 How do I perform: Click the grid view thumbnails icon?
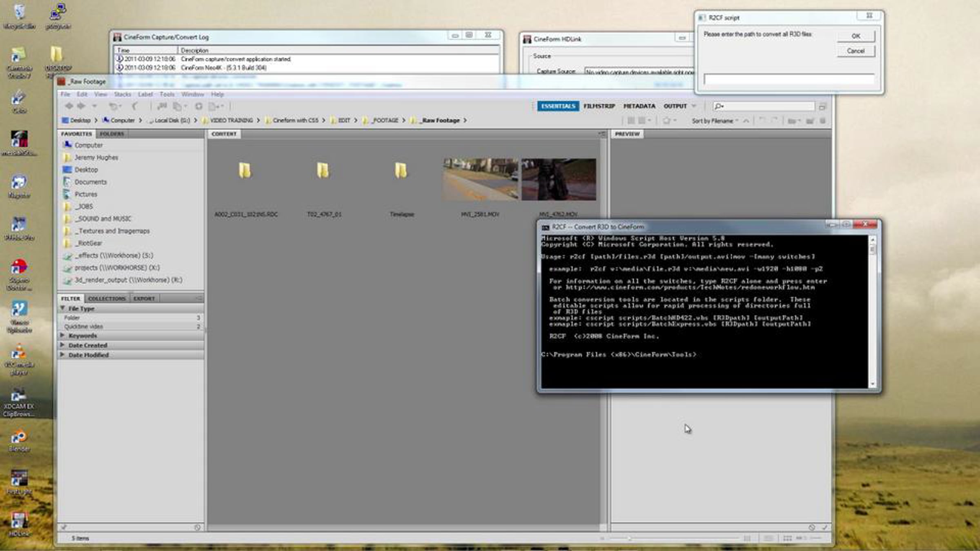coord(787,538)
